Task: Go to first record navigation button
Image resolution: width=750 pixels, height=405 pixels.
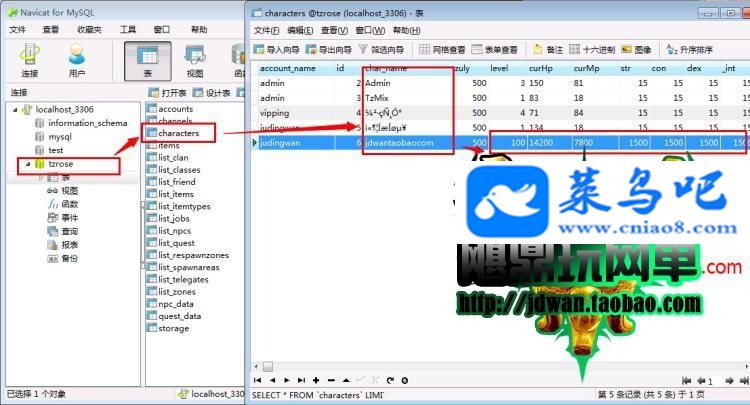Action: 258,381
